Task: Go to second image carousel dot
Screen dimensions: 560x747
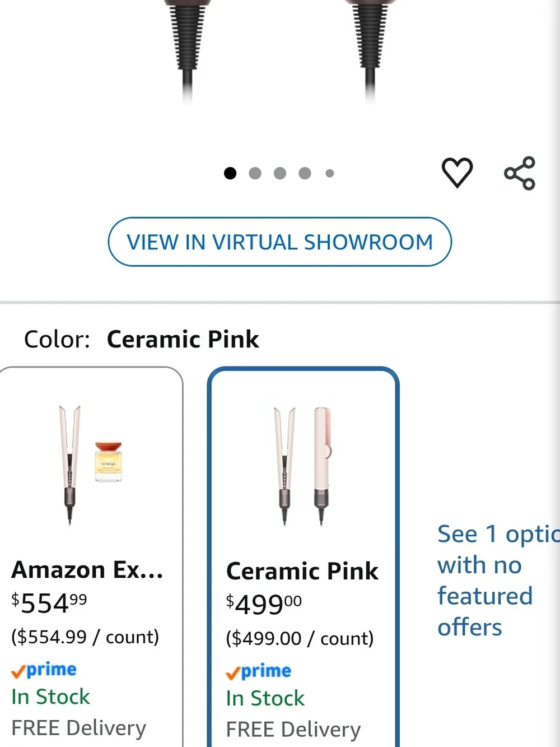Action: [255, 173]
